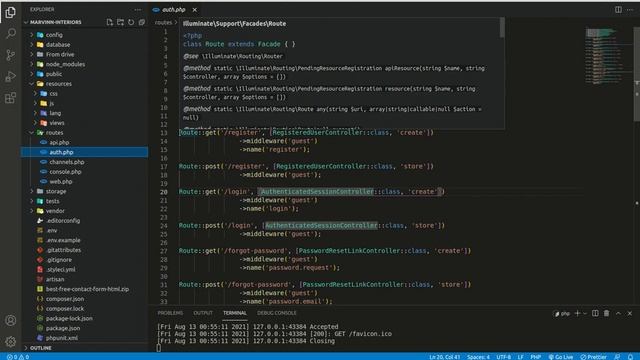The image size is (640, 360).
Task: Open the Source Control view
Action: [x=11, y=55]
